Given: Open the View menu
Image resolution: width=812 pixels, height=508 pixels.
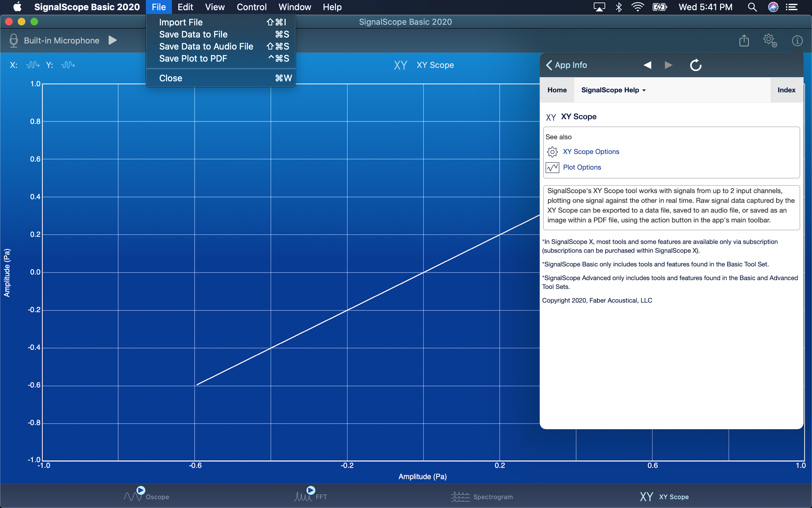Looking at the screenshot, I should click(215, 7).
